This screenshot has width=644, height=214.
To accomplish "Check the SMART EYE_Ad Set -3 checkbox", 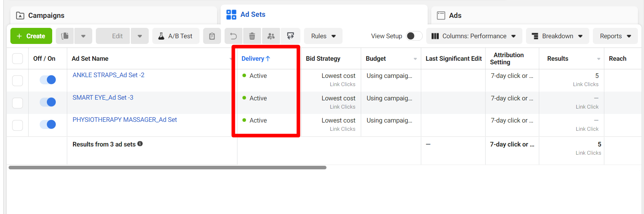I will coord(18,103).
